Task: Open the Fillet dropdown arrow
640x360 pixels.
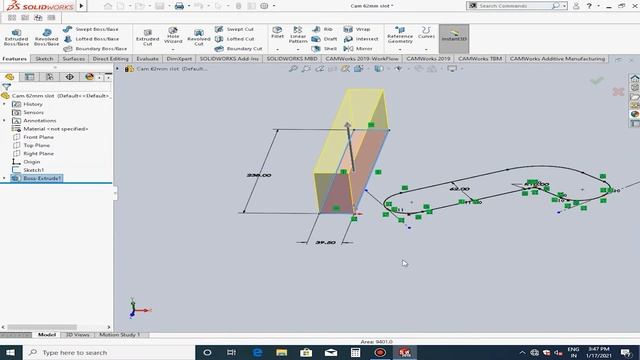Action: coord(277,50)
